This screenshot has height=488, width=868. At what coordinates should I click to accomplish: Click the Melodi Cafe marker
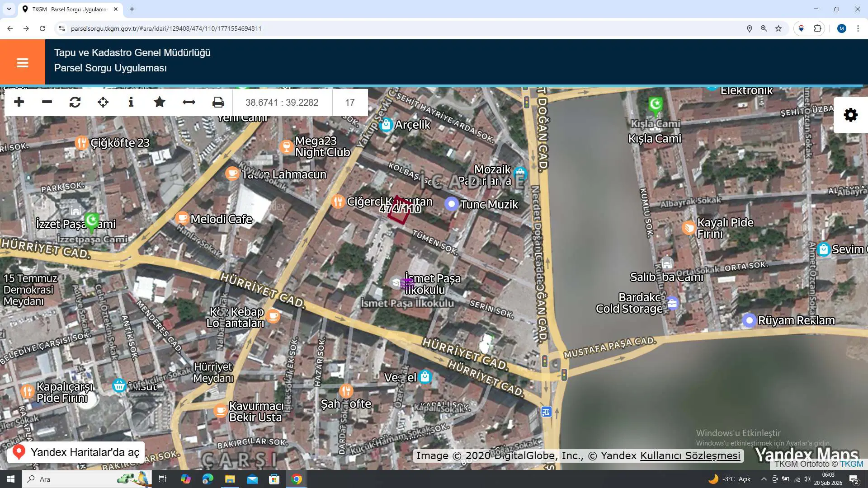[x=182, y=219]
